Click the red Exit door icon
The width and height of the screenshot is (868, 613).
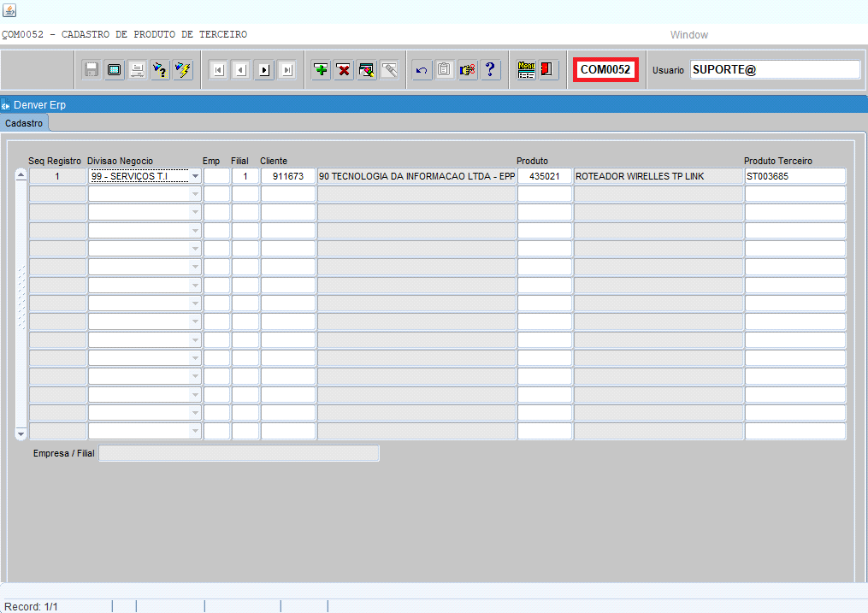547,70
